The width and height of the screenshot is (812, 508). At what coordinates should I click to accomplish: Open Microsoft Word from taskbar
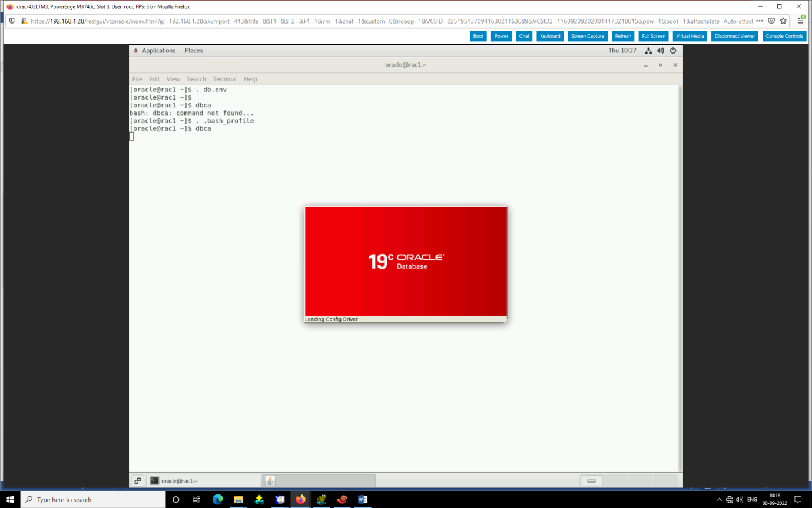coord(363,499)
